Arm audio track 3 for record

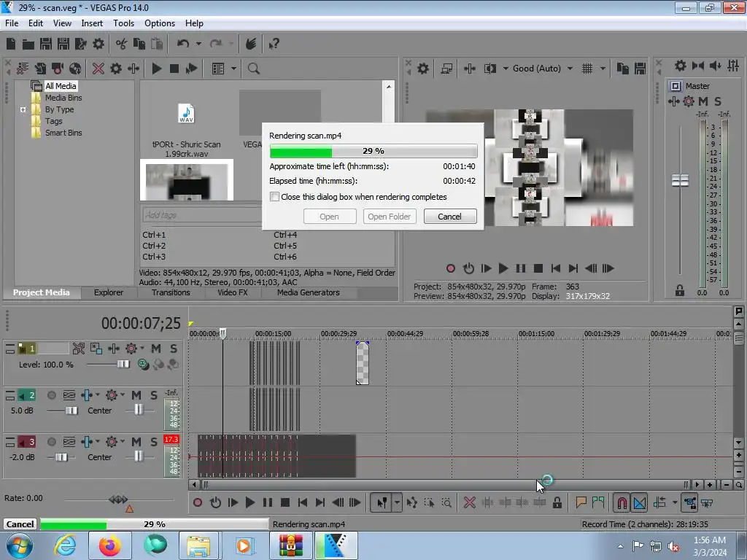52,442
